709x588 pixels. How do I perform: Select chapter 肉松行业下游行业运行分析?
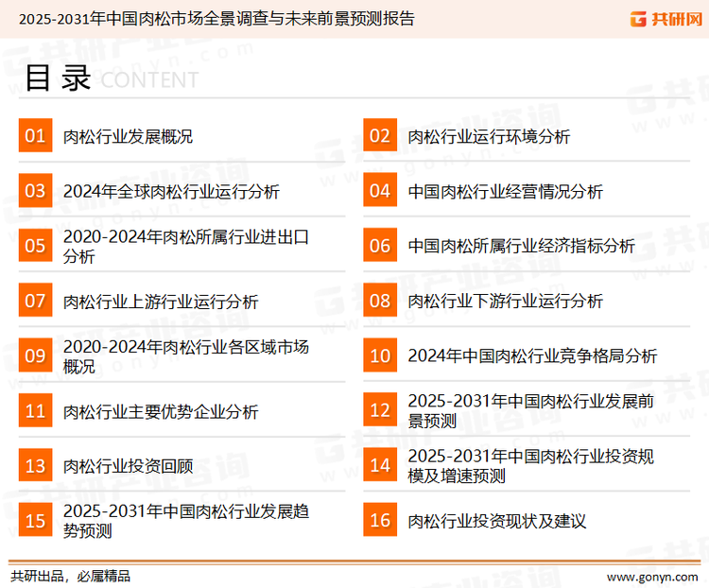point(506,301)
